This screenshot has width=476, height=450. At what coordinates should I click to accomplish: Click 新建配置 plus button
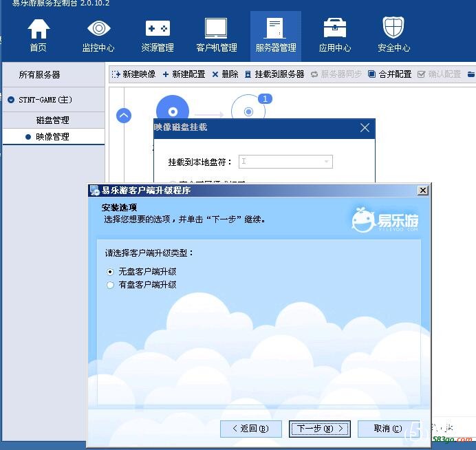(x=184, y=74)
